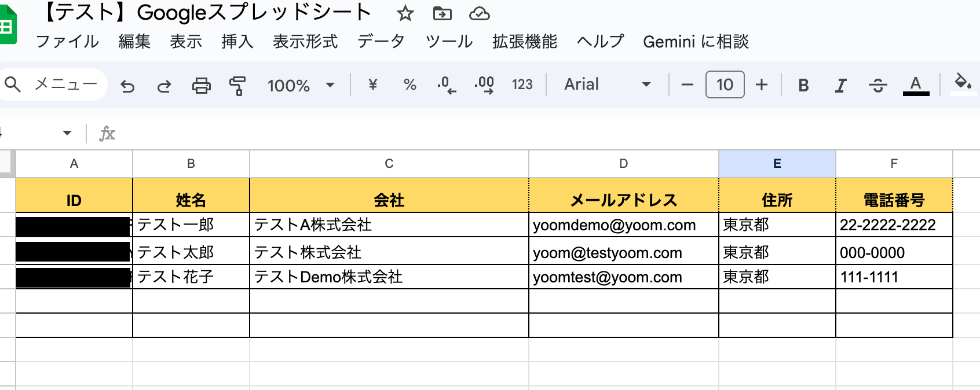Open the 挿入 menu

pyautogui.click(x=237, y=42)
